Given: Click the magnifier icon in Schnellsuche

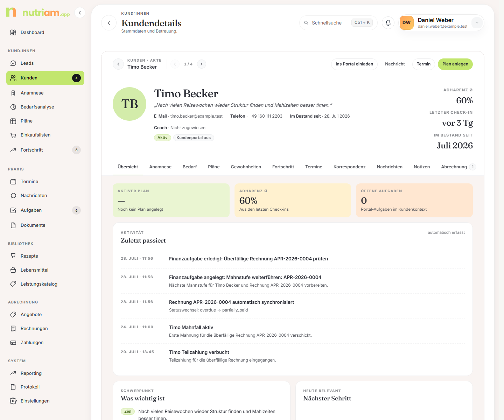Looking at the screenshot, I should coord(306,23).
